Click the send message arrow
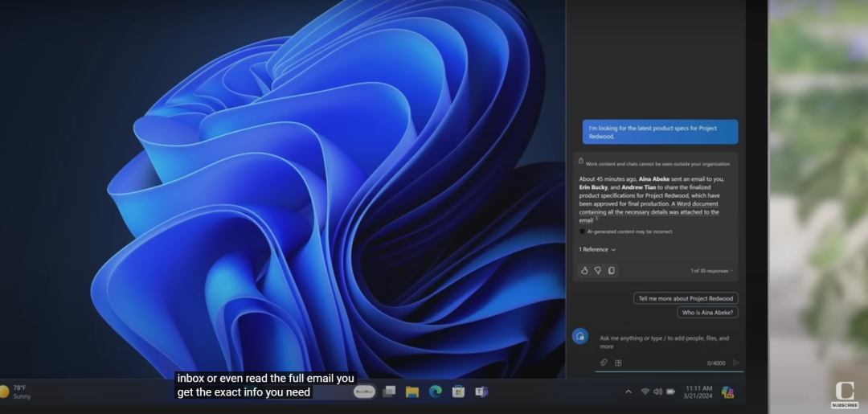 tap(735, 363)
